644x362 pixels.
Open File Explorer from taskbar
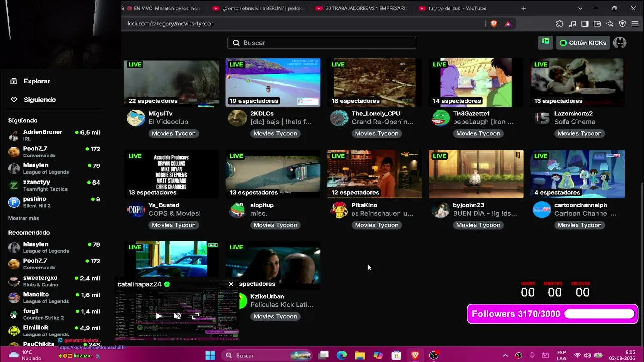[x=360, y=356]
